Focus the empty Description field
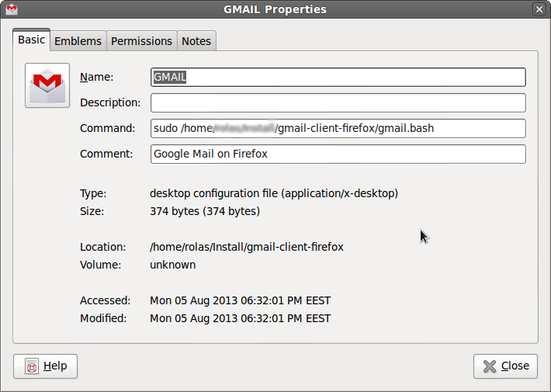This screenshot has height=392, width=551. point(338,102)
